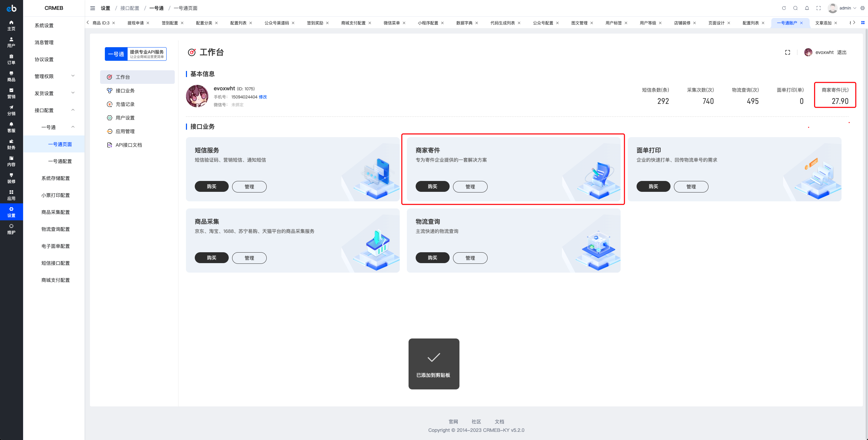The image size is (868, 440).
Task: Open the 社区 footer link
Action: click(476, 422)
